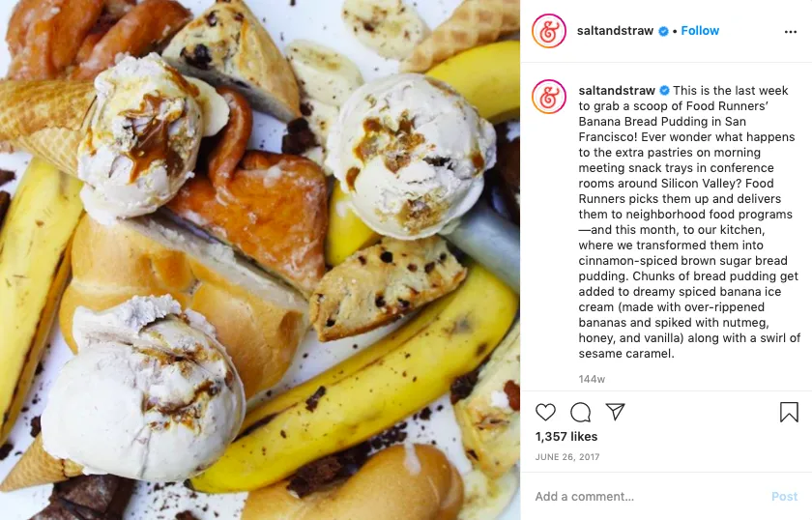Open the three-dot more options menu
The width and height of the screenshot is (812, 520).
point(791,32)
